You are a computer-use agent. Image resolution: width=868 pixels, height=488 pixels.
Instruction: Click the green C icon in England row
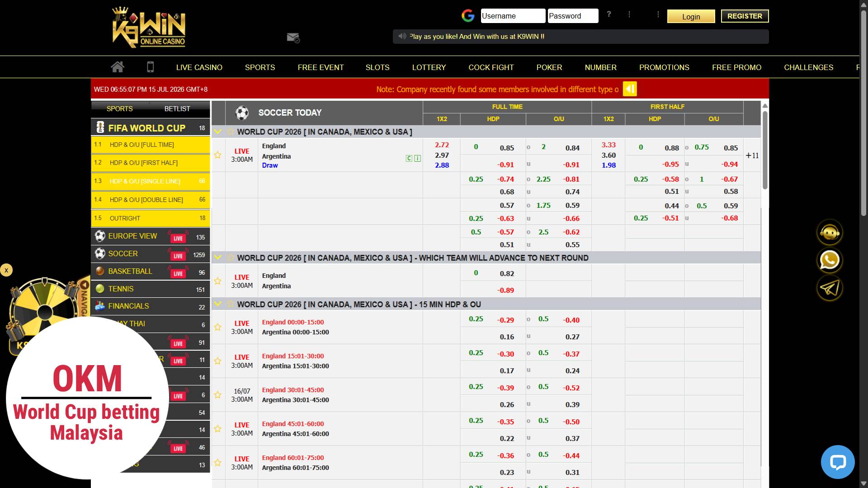(409, 158)
